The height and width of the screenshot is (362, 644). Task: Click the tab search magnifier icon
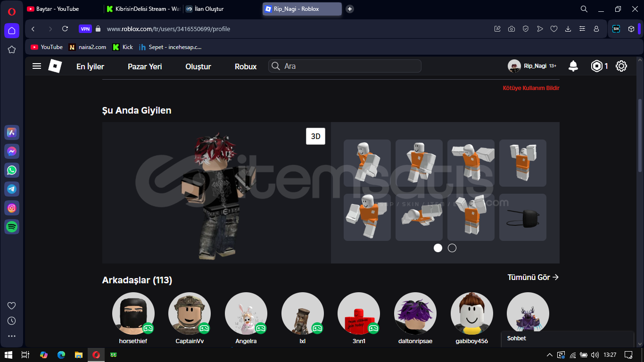point(584,9)
